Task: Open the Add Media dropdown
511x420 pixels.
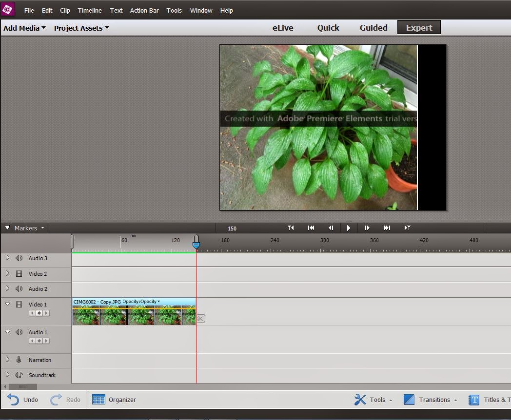Action: 24,28
